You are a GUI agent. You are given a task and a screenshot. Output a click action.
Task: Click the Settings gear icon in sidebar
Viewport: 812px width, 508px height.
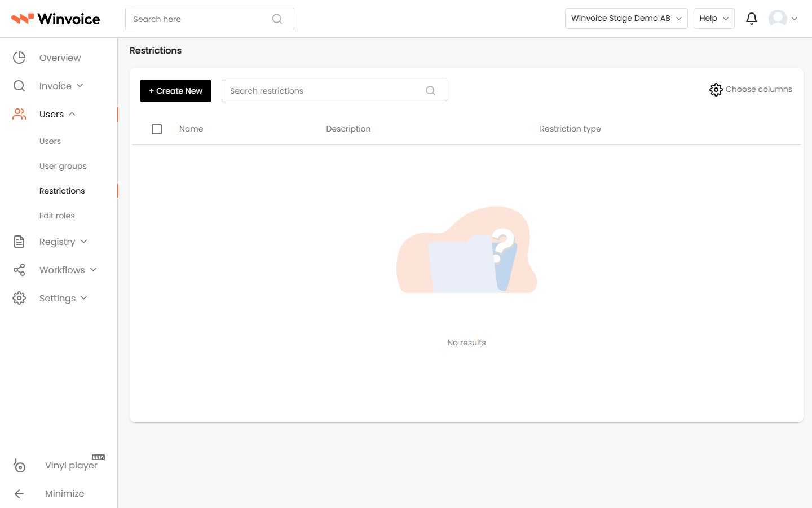click(19, 298)
